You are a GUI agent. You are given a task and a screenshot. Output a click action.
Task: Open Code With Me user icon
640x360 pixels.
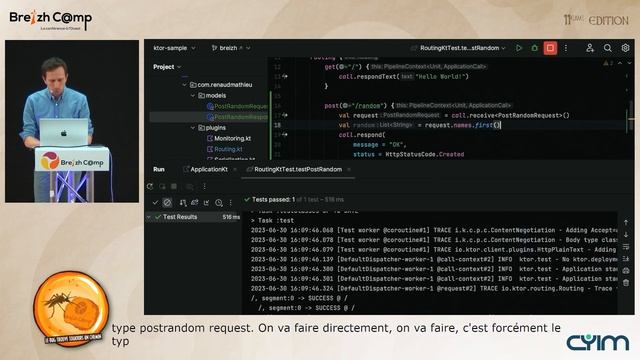pos(590,48)
